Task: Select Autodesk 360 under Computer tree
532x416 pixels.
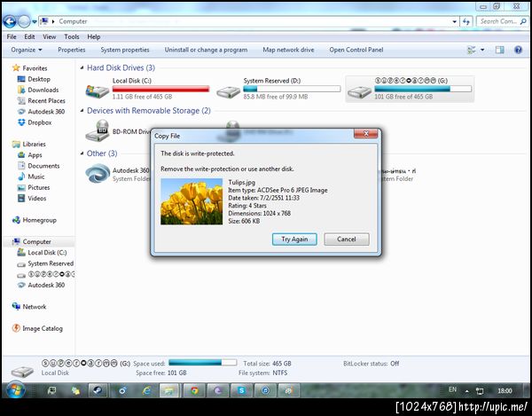Action: click(41, 286)
